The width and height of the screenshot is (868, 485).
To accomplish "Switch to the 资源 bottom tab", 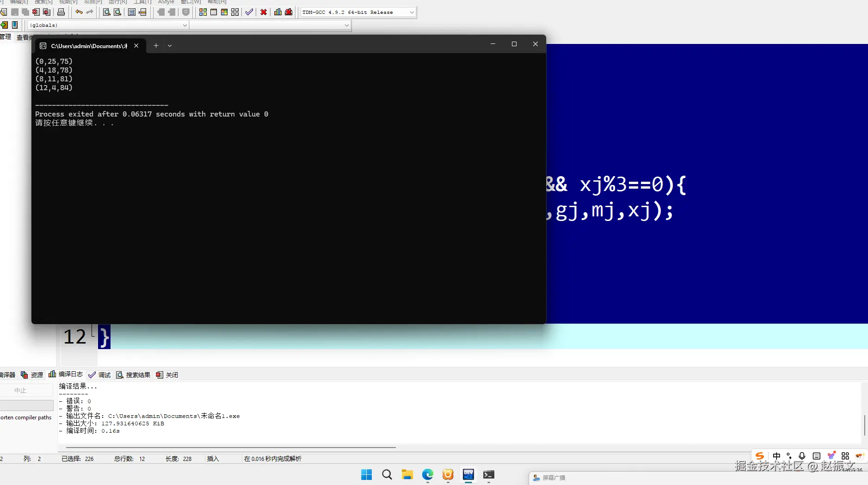I will coord(32,375).
